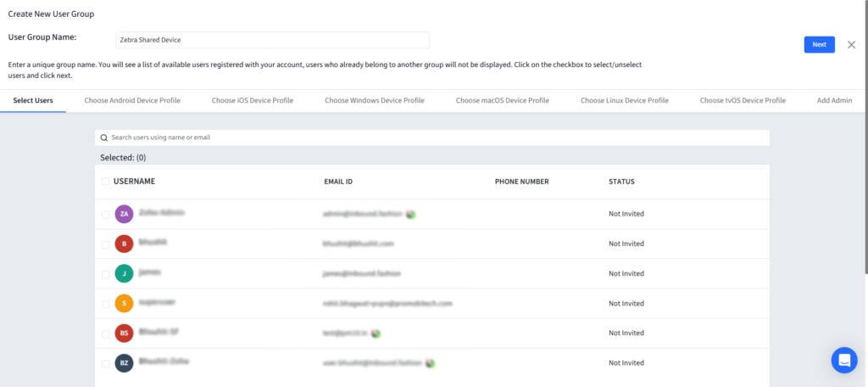Click badge icon beside test@pm10.in email

[376, 334]
